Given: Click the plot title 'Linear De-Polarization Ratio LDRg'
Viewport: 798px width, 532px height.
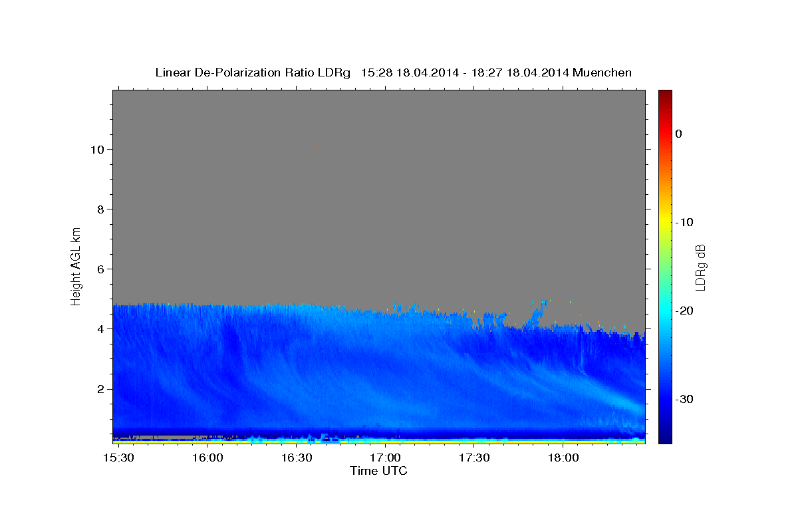Looking at the screenshot, I should [253, 72].
